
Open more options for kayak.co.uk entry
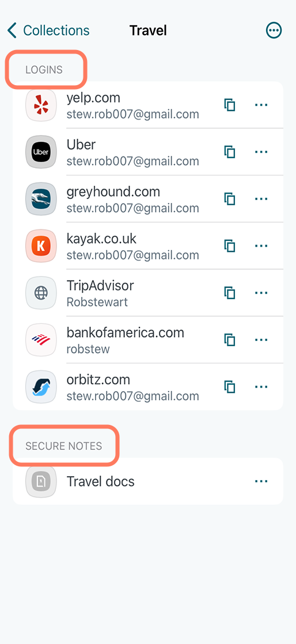(261, 246)
